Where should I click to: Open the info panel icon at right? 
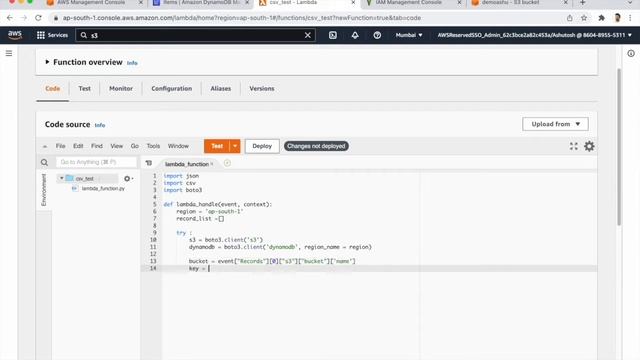coord(631,53)
